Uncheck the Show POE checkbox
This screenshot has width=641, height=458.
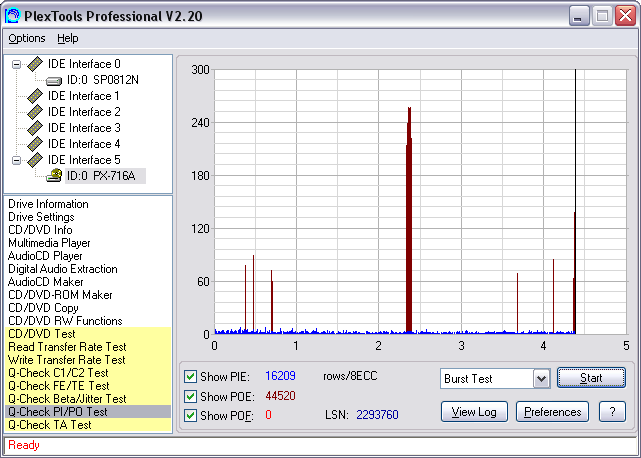[x=191, y=396]
